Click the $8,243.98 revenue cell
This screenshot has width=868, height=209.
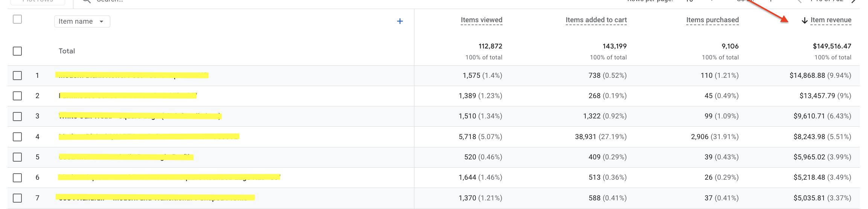coord(822,137)
